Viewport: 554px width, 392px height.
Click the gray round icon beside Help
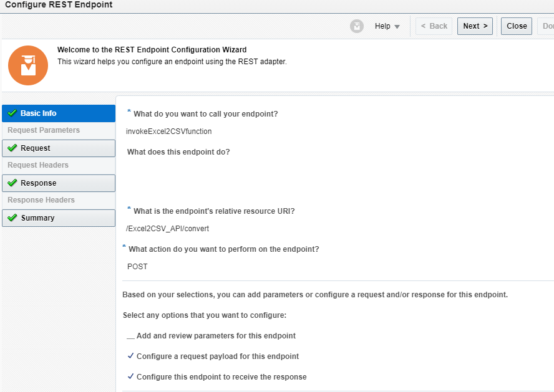357,26
